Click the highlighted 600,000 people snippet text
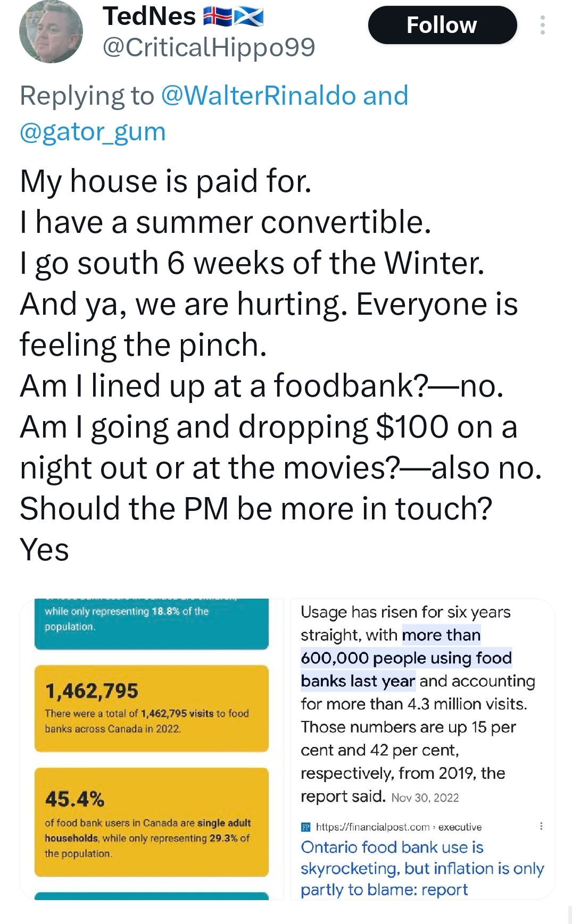The height and width of the screenshot is (924, 572). coord(406,658)
